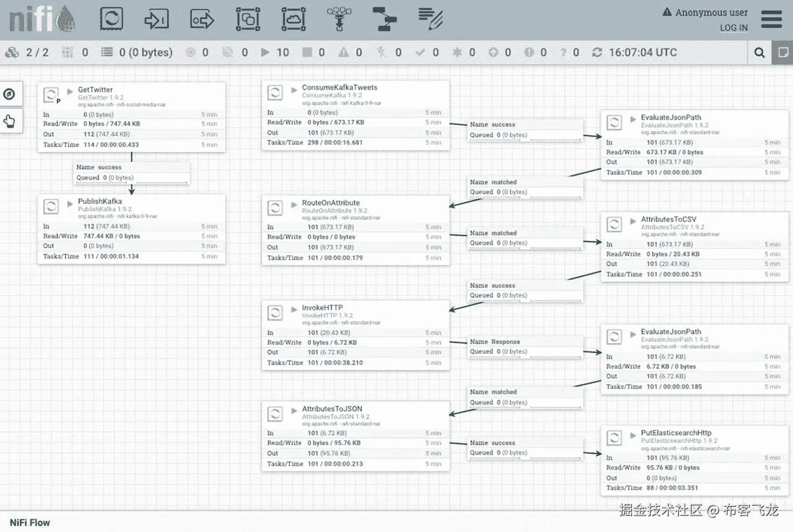Select success connection leaving ConsumeKafkaTweets
Image resolution: width=793 pixels, height=532 pixels.
point(525,130)
